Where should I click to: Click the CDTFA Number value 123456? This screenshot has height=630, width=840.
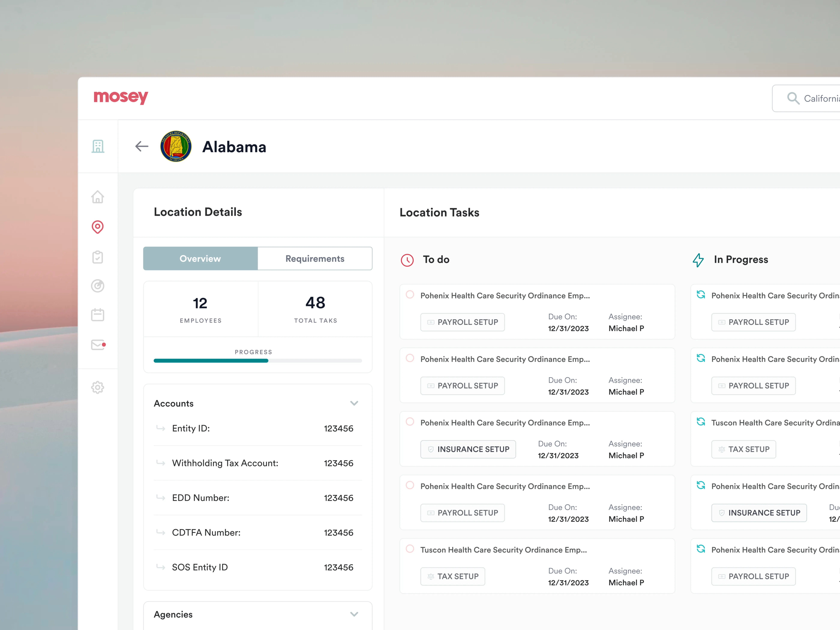pyautogui.click(x=338, y=533)
